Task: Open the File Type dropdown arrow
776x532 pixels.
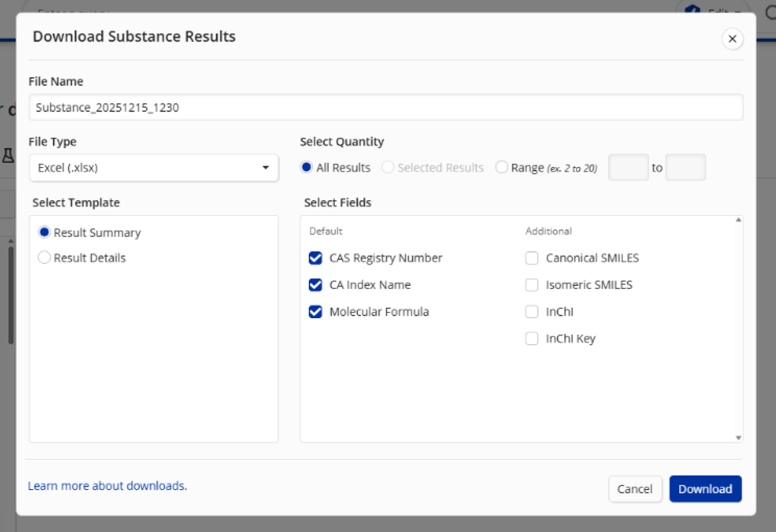Action: (x=266, y=168)
